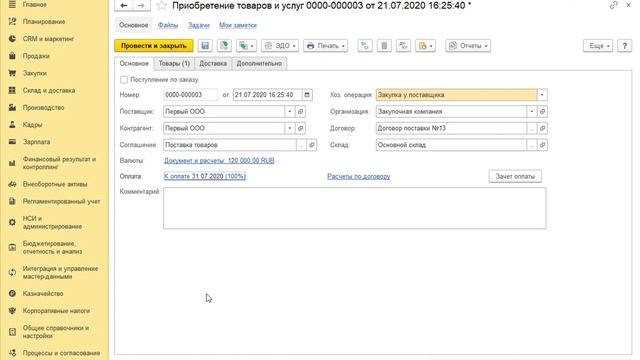640x360 pixels.
Task: Open Расчеты по договору link
Action: (359, 176)
